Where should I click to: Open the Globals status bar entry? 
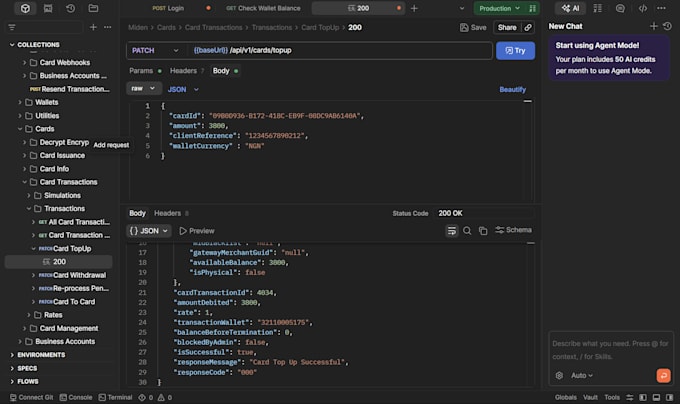click(x=566, y=397)
